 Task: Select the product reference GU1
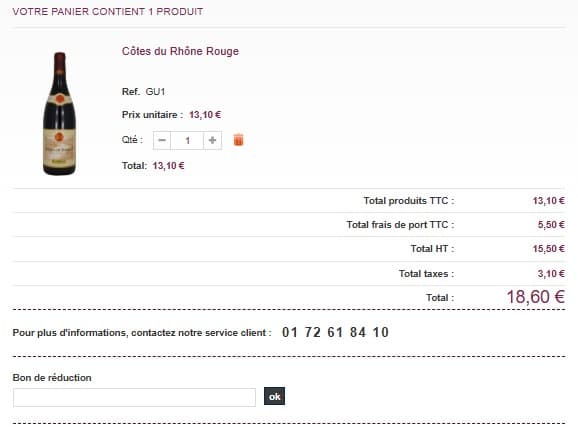point(155,92)
